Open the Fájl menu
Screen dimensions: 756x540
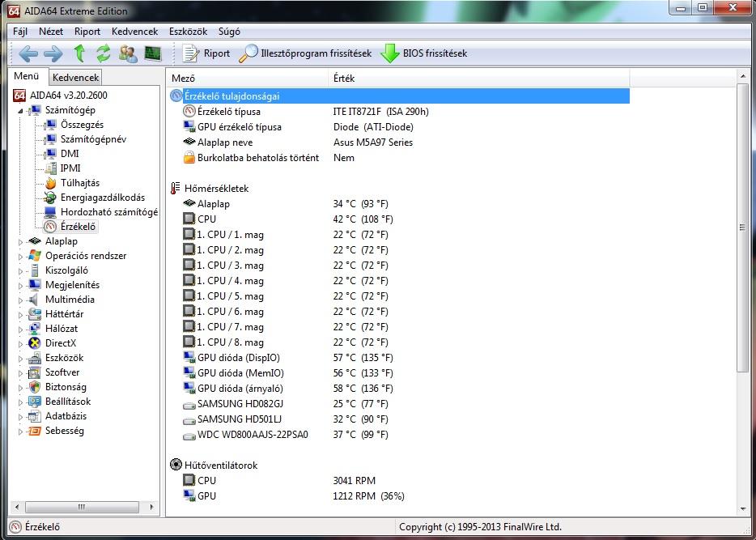(x=19, y=32)
